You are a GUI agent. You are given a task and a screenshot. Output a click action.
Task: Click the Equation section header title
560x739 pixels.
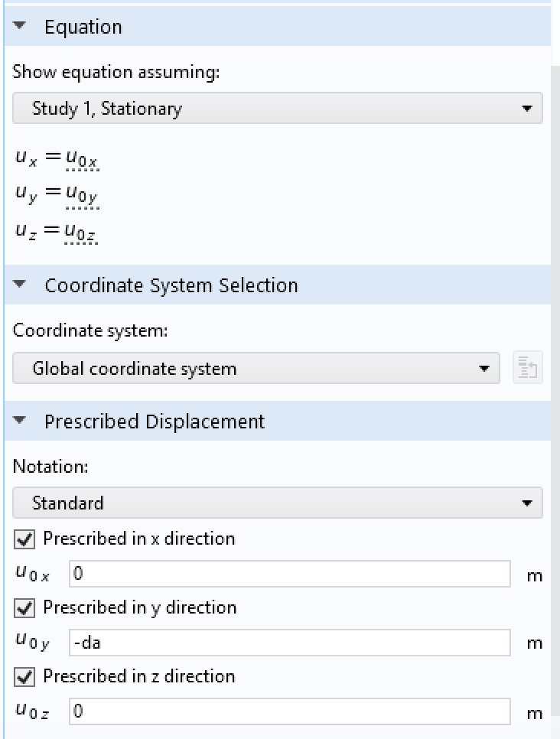pos(83,27)
